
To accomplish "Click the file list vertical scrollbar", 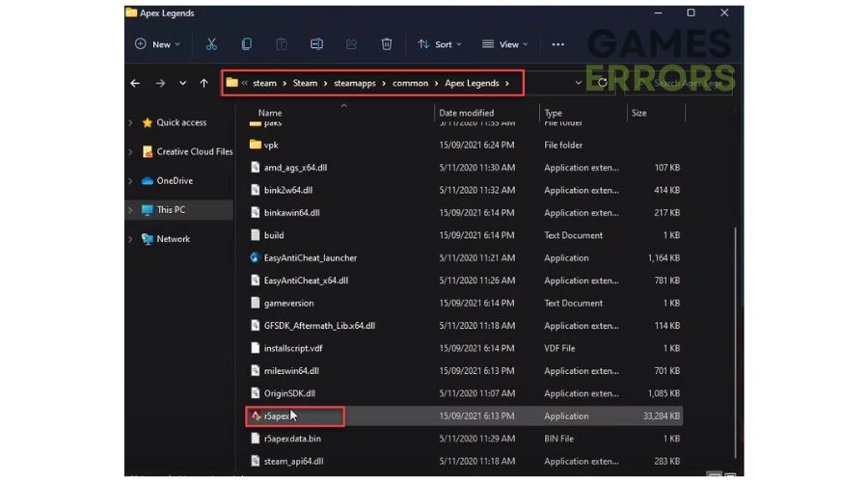I will tap(735, 342).
